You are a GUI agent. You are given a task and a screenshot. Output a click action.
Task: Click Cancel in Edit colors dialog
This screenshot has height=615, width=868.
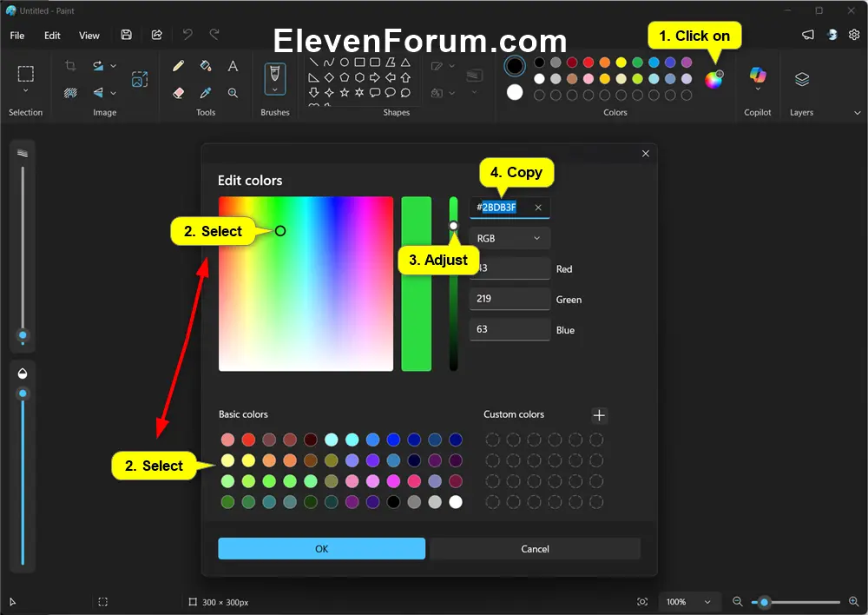(x=535, y=548)
